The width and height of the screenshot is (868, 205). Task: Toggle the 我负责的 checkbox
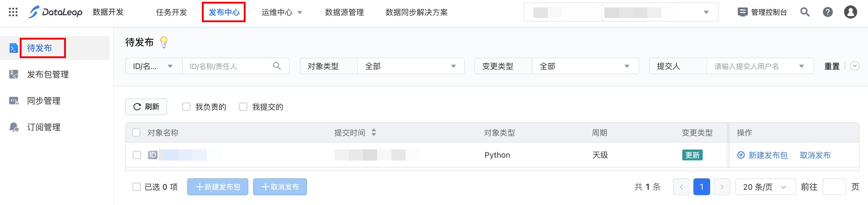click(x=186, y=107)
